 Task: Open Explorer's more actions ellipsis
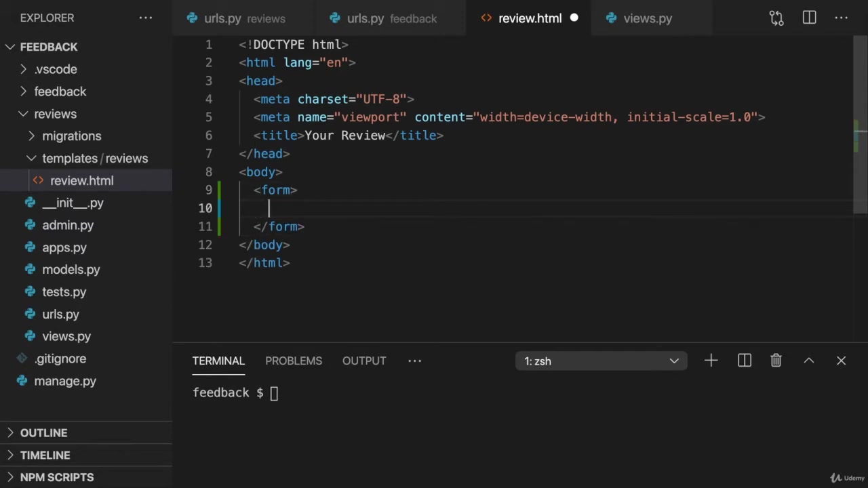[x=146, y=18]
